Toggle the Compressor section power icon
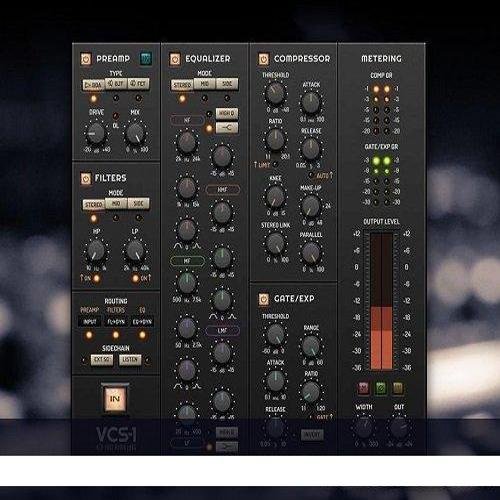The image size is (500, 500). tap(263, 59)
